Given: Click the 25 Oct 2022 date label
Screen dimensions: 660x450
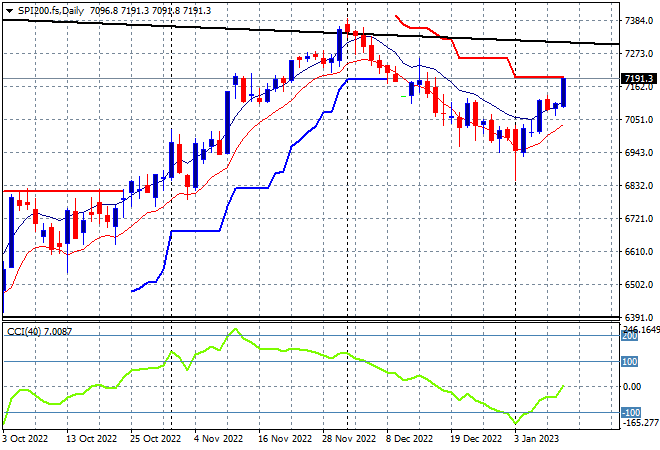Looking at the screenshot, I should [x=155, y=439].
